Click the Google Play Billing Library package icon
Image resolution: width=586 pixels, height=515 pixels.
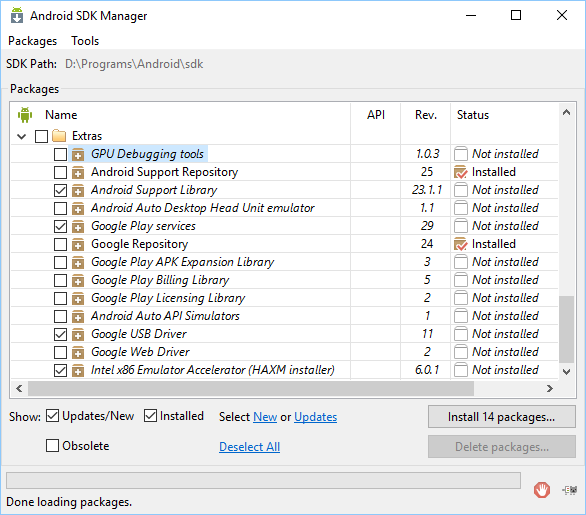tap(78, 280)
